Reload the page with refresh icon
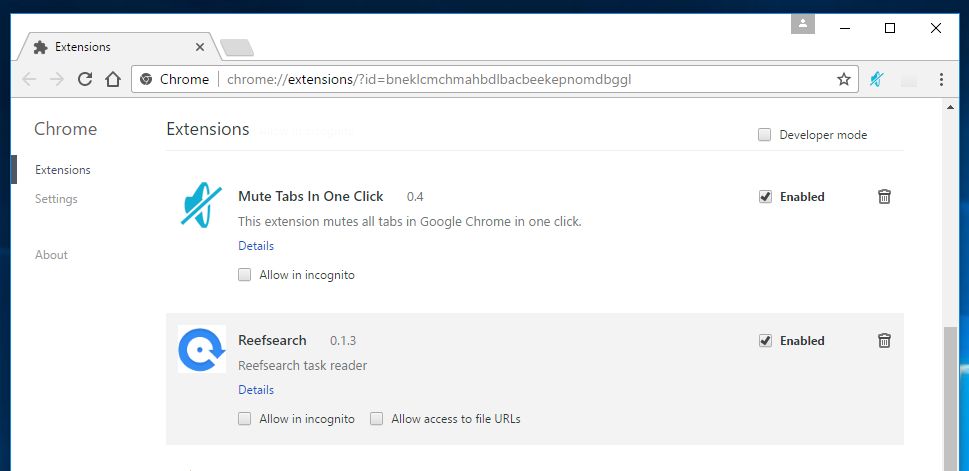 coord(85,78)
